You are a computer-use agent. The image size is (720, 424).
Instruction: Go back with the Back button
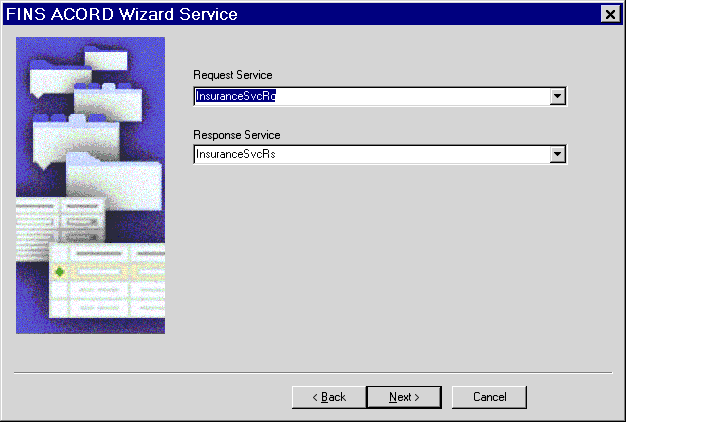tap(329, 397)
